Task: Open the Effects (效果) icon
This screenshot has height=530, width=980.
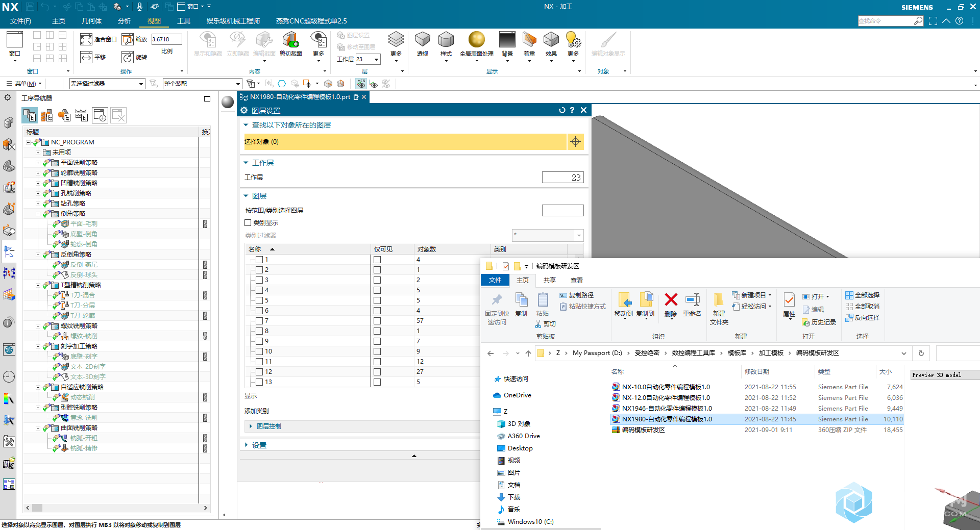Action: 551,39
